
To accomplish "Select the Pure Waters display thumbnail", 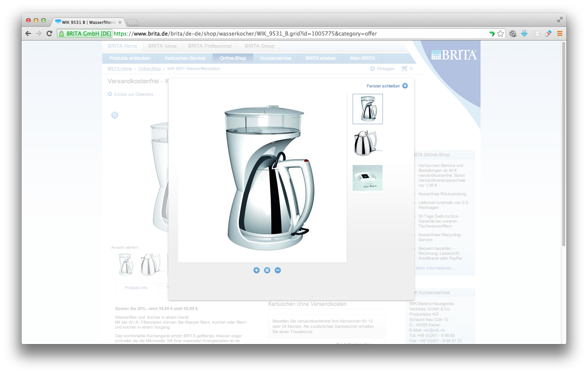I will coord(368,178).
